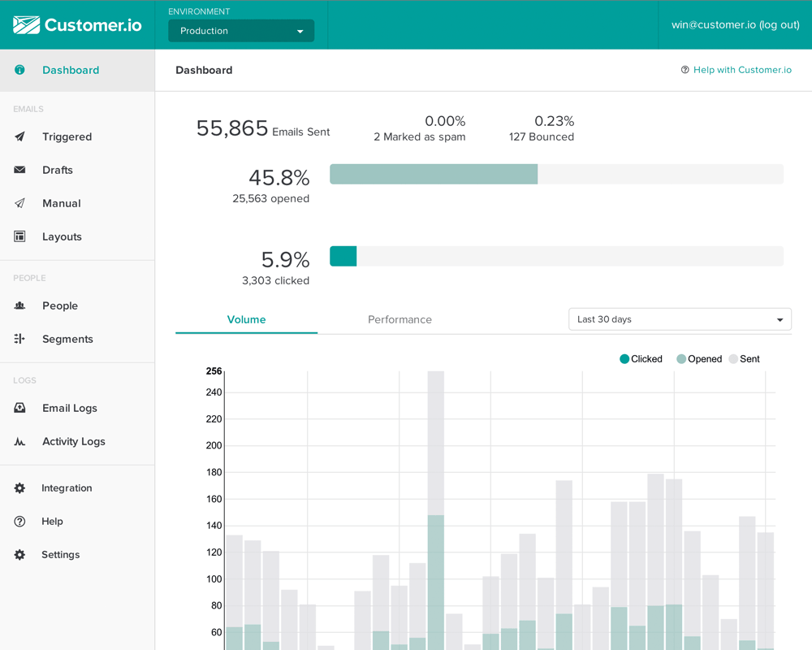Toggle the Sent series in chart legend
Viewport: 812px width, 650px height.
(x=744, y=358)
